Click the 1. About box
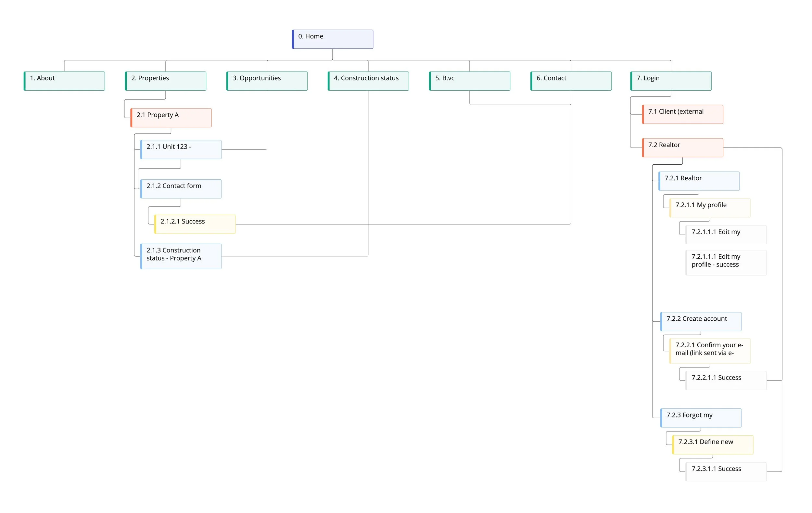 tap(63, 81)
